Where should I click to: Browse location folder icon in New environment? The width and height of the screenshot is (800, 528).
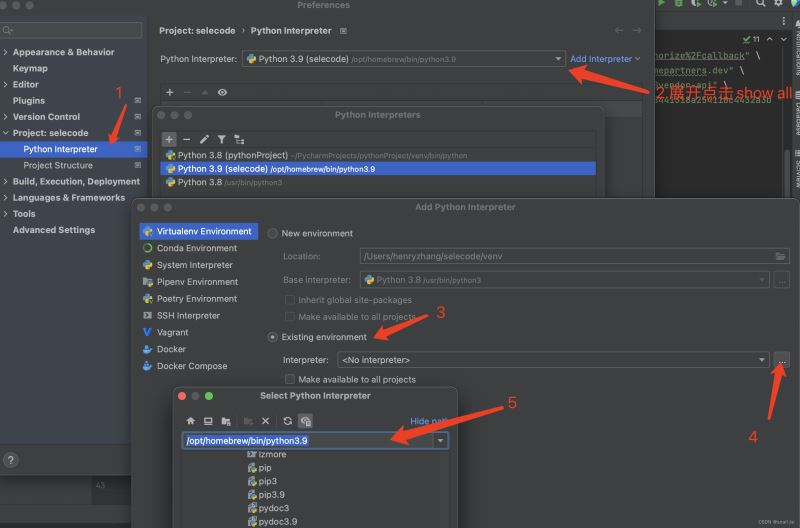(781, 256)
